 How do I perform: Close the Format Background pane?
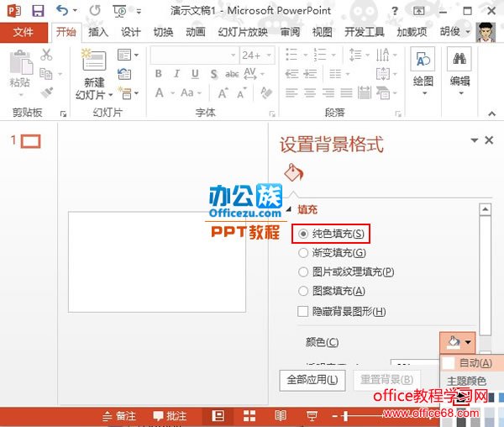pyautogui.click(x=489, y=140)
